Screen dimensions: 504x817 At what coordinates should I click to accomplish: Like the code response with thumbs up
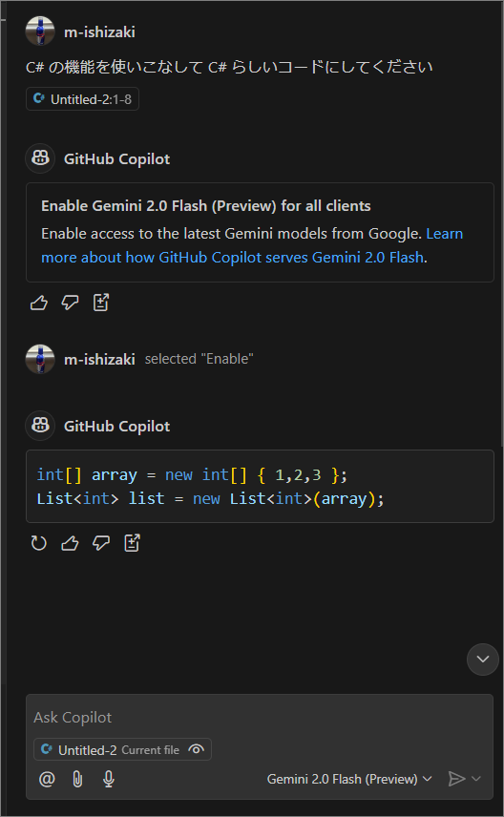click(x=70, y=543)
